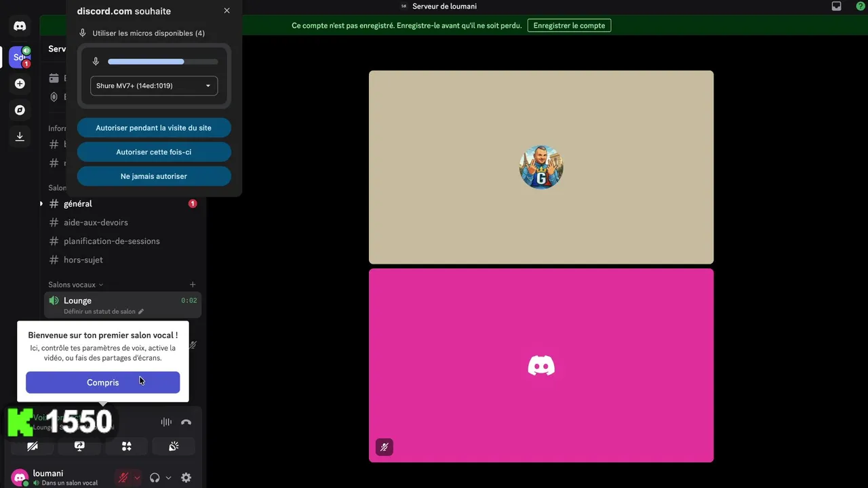Click the account not registered notice text
Screen dimensions: 868x488
pos(407,26)
